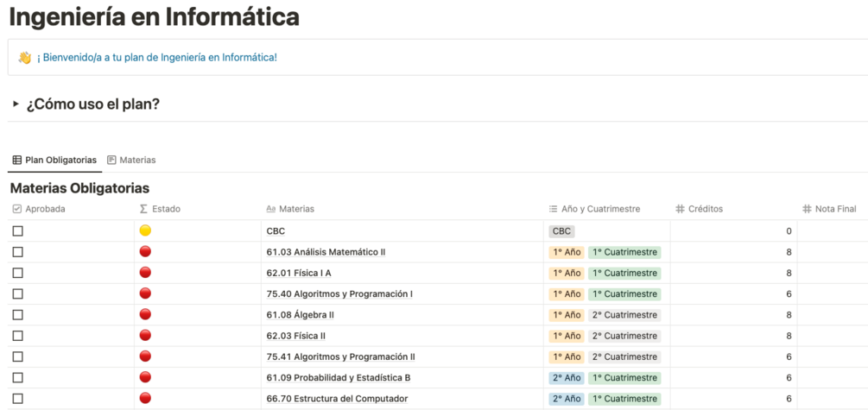Check the Aprobada box for Física I A

[18, 273]
